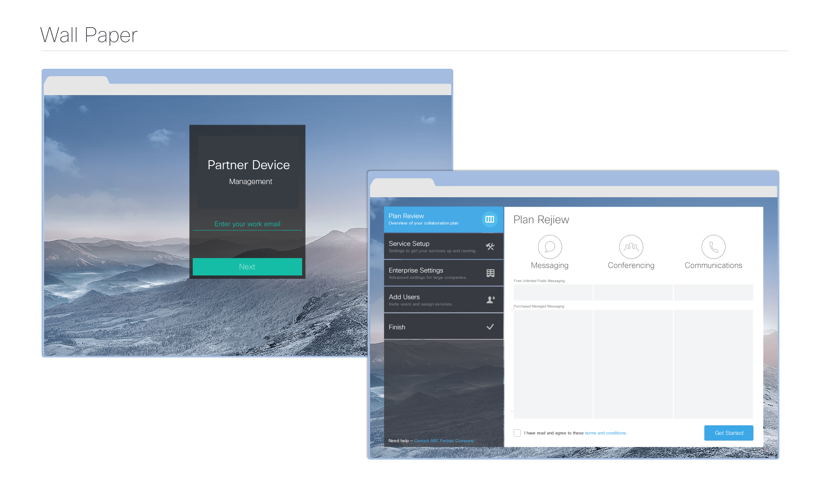Click the Add Users person-plus icon
Image resolution: width=830 pixels, height=504 pixels.
point(490,300)
